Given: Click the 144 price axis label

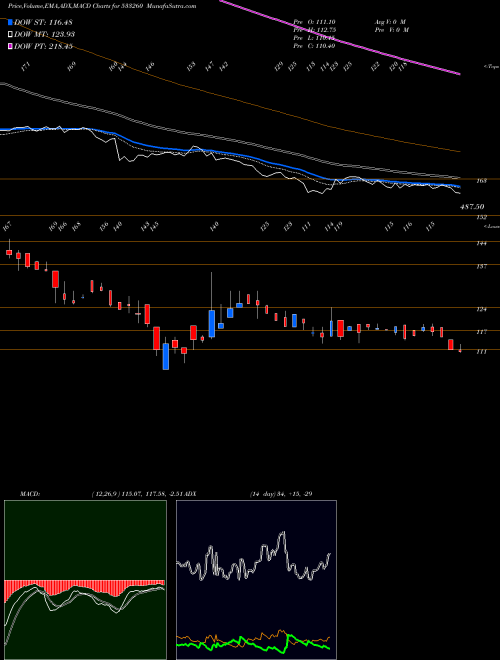Looking at the screenshot, I should pos(482,243).
